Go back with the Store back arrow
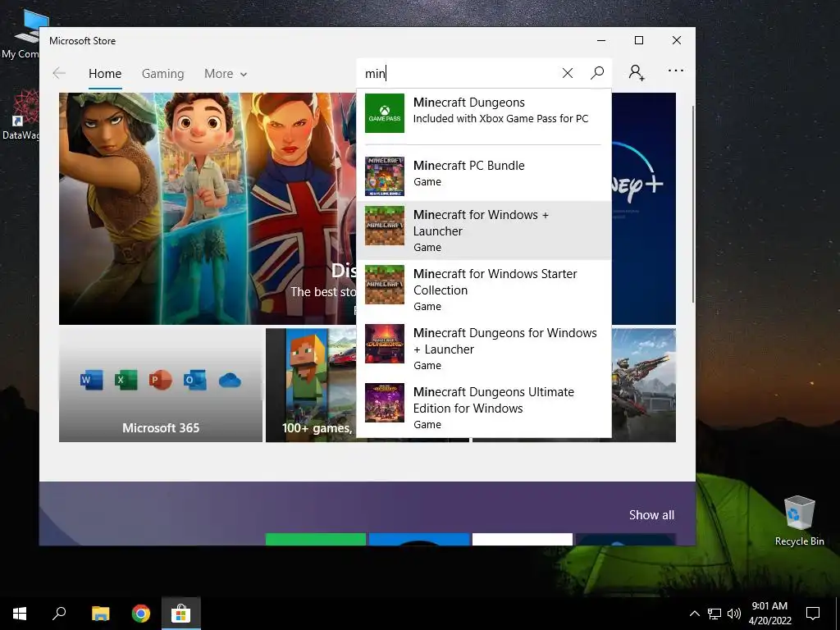 (x=59, y=73)
